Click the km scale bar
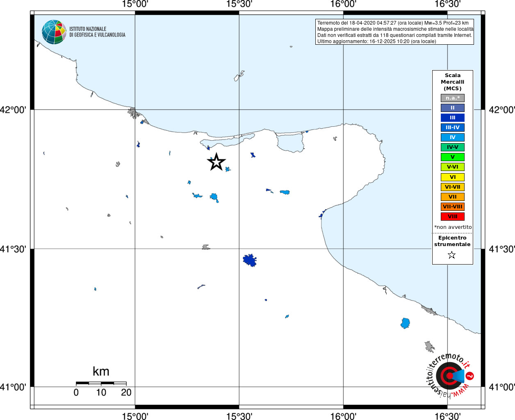 (x=101, y=383)
